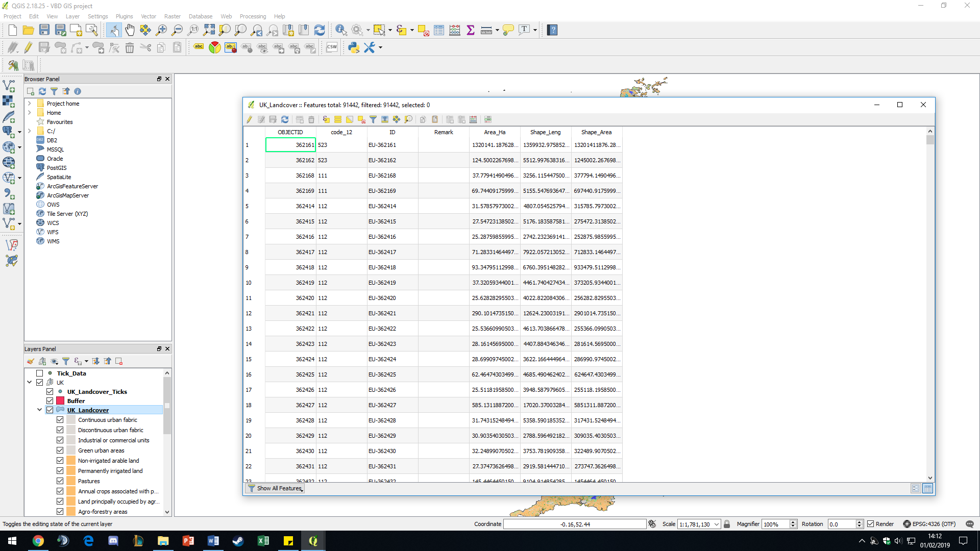Open CSW metadata search plugin
This screenshot has width=980, height=551.
pos(332,47)
